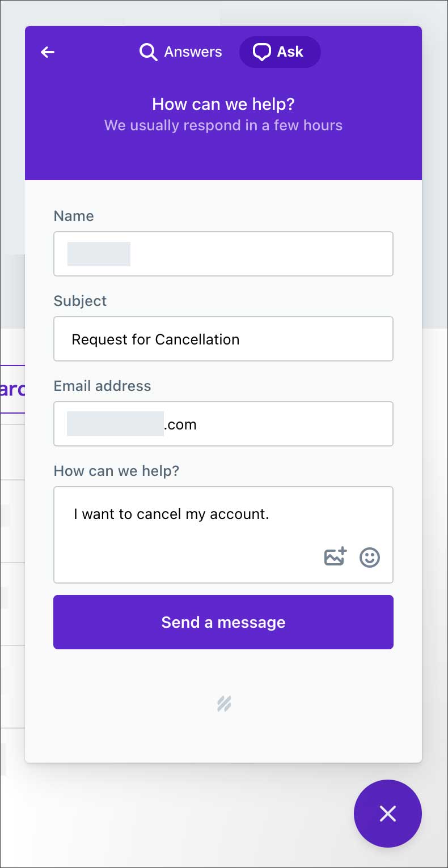The height and width of the screenshot is (868, 448).
Task: Click the "Email address" field label
Action: pyautogui.click(x=102, y=386)
